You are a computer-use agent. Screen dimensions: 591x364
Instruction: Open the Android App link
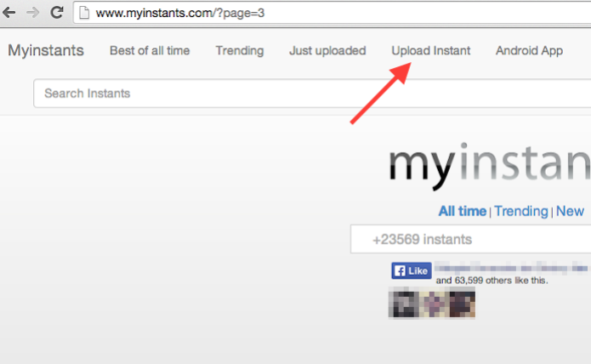(529, 50)
